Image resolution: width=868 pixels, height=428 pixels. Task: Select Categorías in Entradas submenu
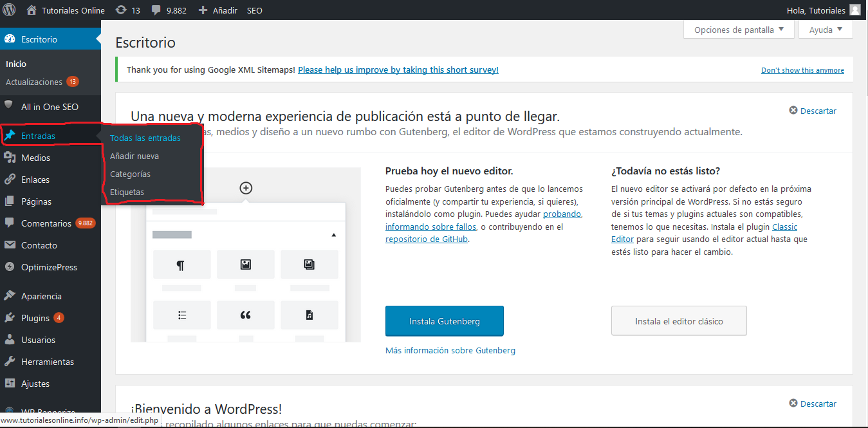click(131, 174)
